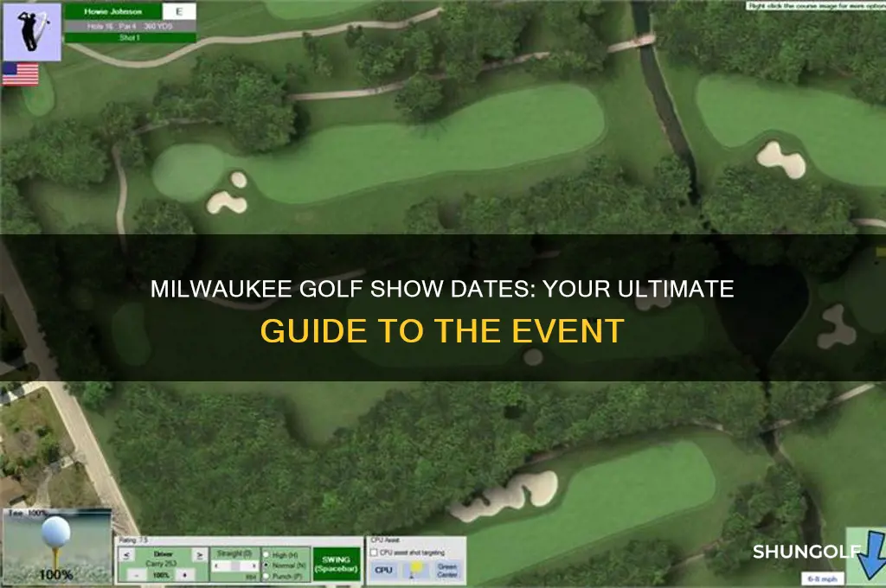The image size is (886, 588).
Task: Adjust the Straight shot shape slider
Action: coord(235,566)
